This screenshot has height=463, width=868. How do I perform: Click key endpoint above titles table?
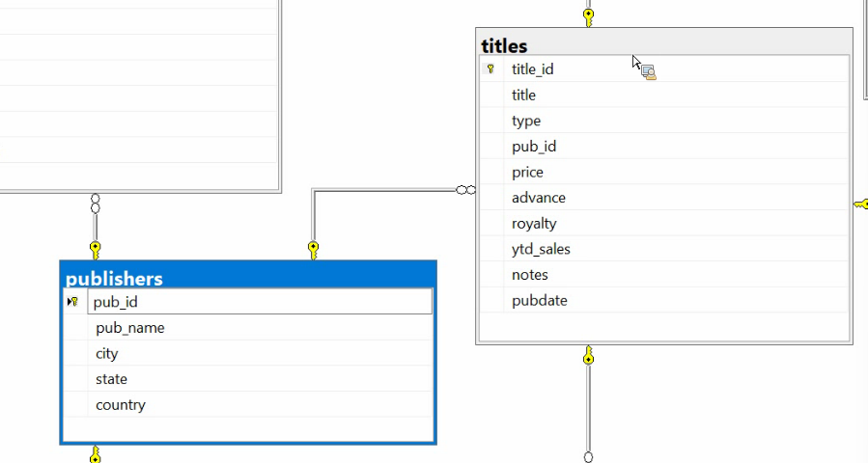(x=588, y=17)
